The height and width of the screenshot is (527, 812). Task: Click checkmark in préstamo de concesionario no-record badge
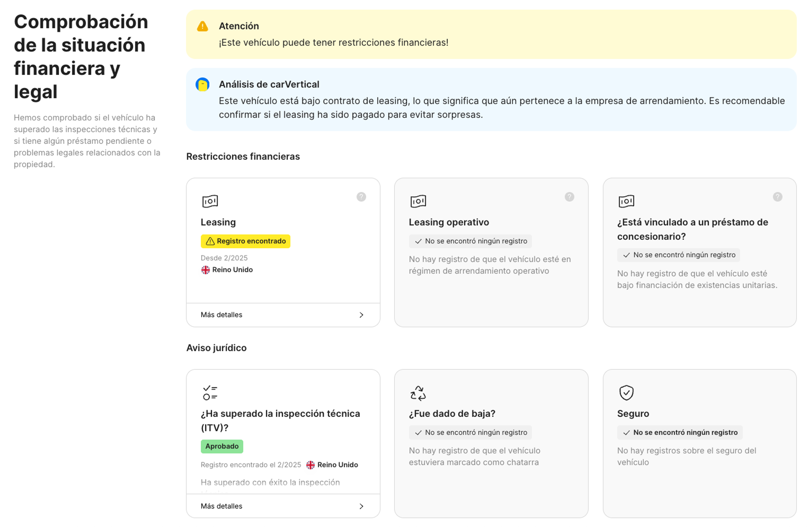(627, 255)
